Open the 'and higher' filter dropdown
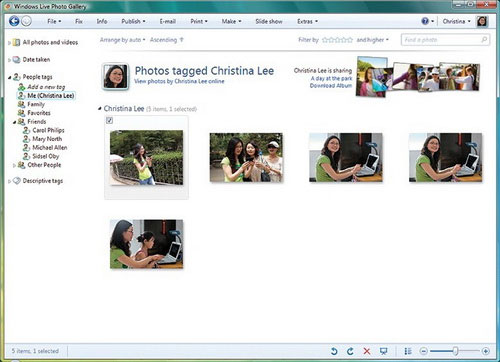 pos(373,40)
